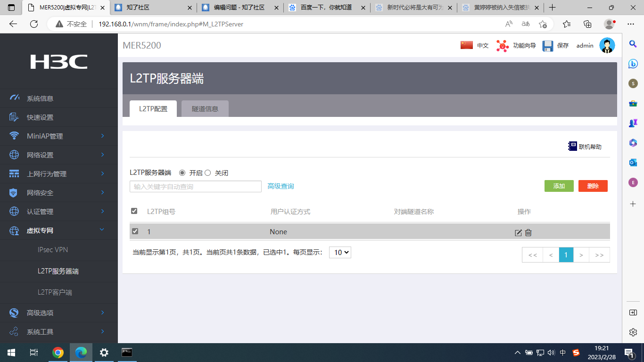This screenshot has width=644, height=362.
Task: Click the H3C logo
Action: (x=59, y=62)
